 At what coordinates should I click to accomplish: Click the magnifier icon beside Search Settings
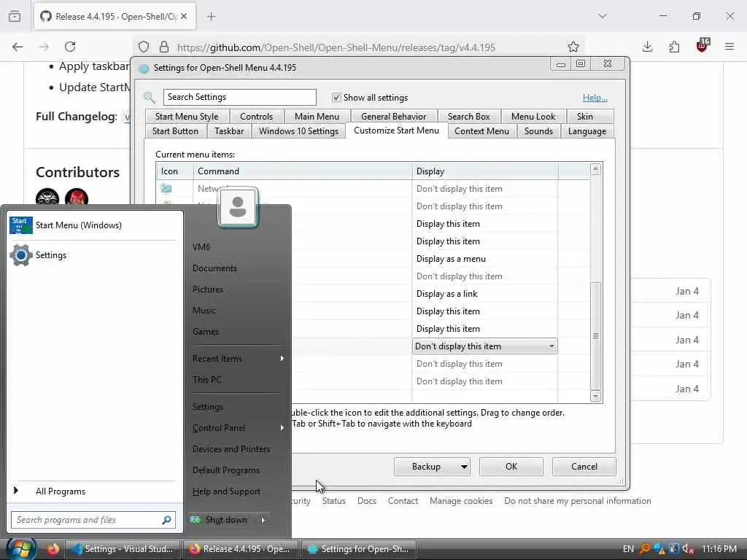pyautogui.click(x=150, y=98)
